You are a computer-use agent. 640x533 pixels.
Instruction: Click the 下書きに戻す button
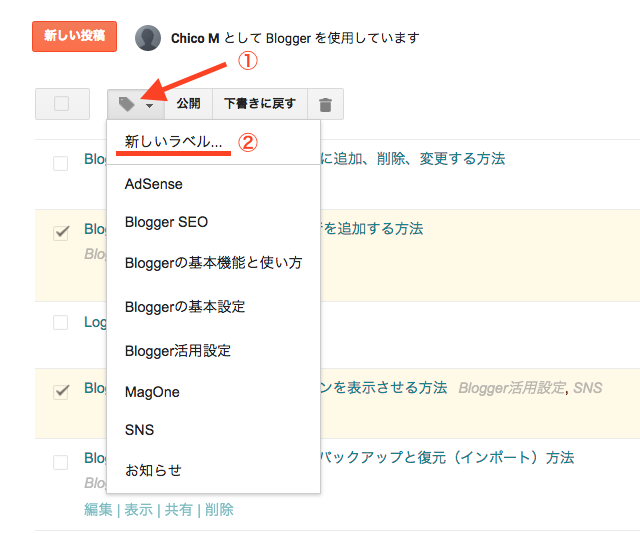pos(260,104)
